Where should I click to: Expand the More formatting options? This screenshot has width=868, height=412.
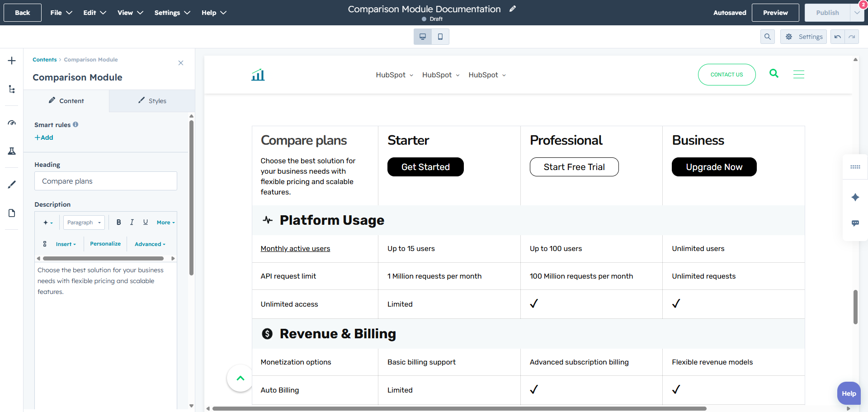point(165,223)
